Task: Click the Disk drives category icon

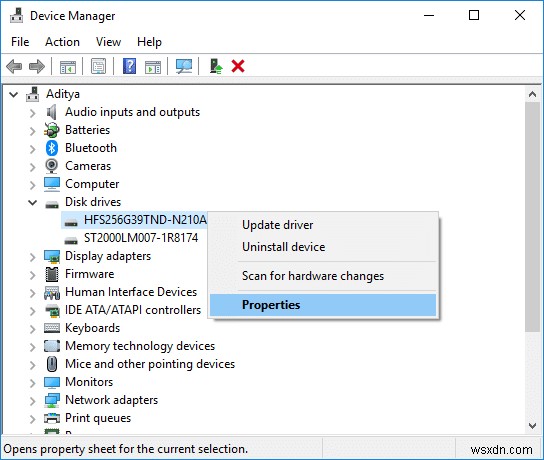Action: tap(52, 205)
